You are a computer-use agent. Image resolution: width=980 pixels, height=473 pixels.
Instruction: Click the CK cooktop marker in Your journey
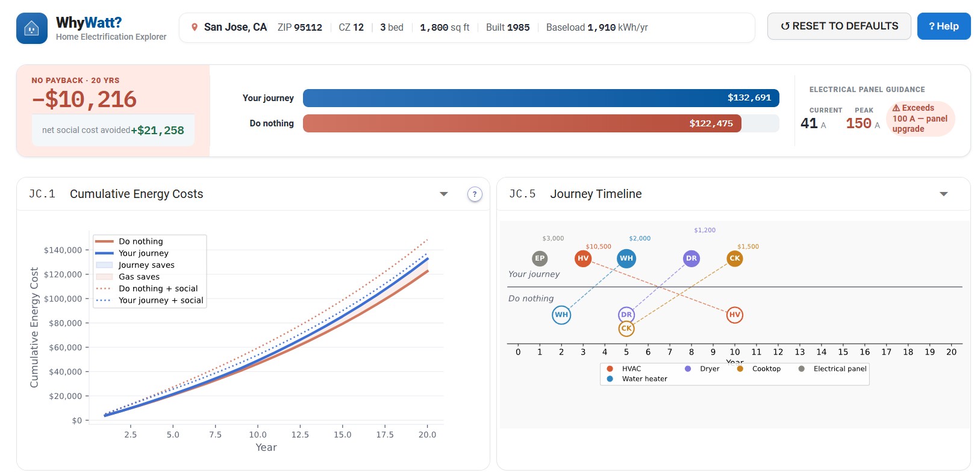coord(735,258)
